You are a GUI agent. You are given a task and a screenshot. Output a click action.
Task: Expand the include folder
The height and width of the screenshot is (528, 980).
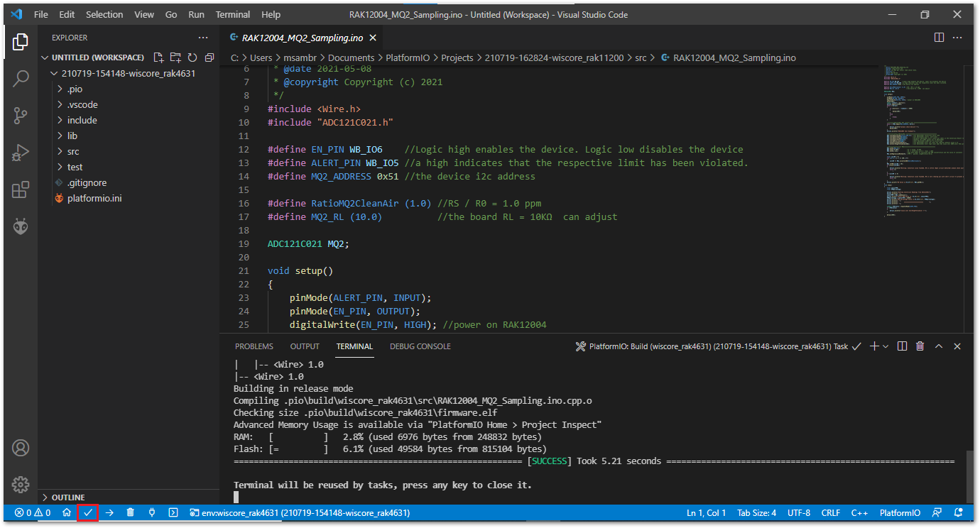point(82,120)
